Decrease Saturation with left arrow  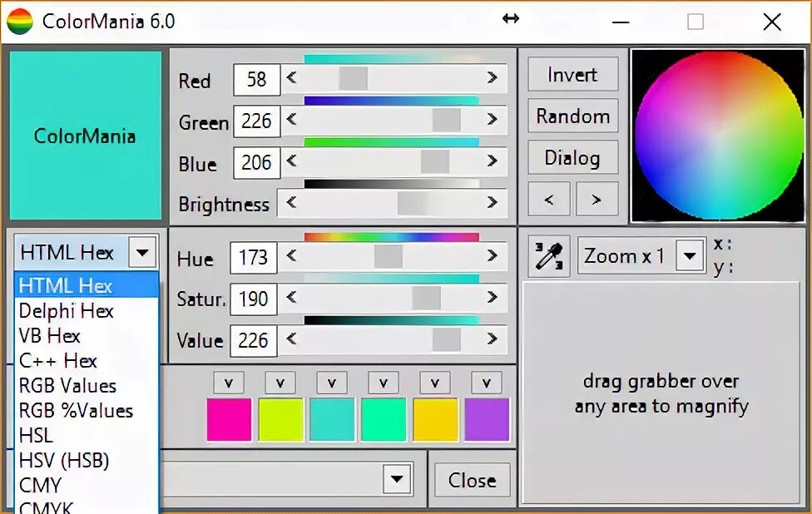coord(291,297)
